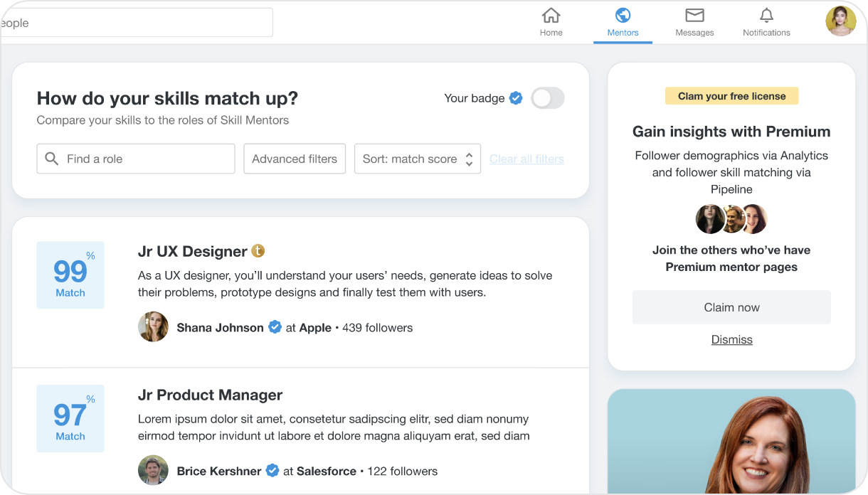Open the Home icon in navigation
The height and width of the screenshot is (495, 868).
pos(551,16)
